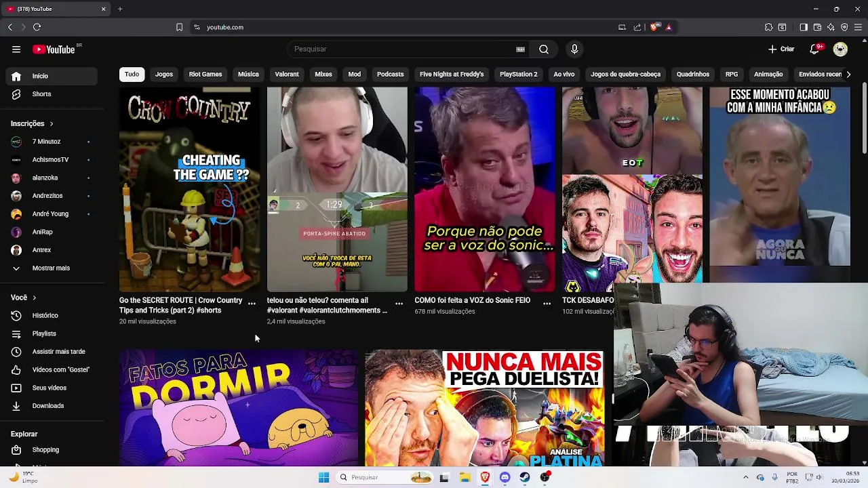Open the Inscrições section chevron
Screen dimensions: 868x488
pyautogui.click(x=51, y=123)
